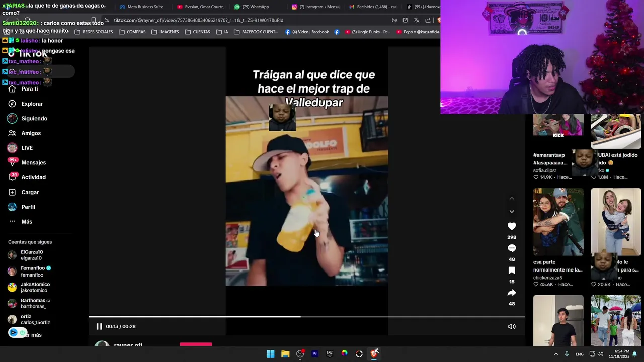Viewport: 644px width, 362px height.
Task: Switch to Gmail Recibidos tab
Action: point(372,7)
